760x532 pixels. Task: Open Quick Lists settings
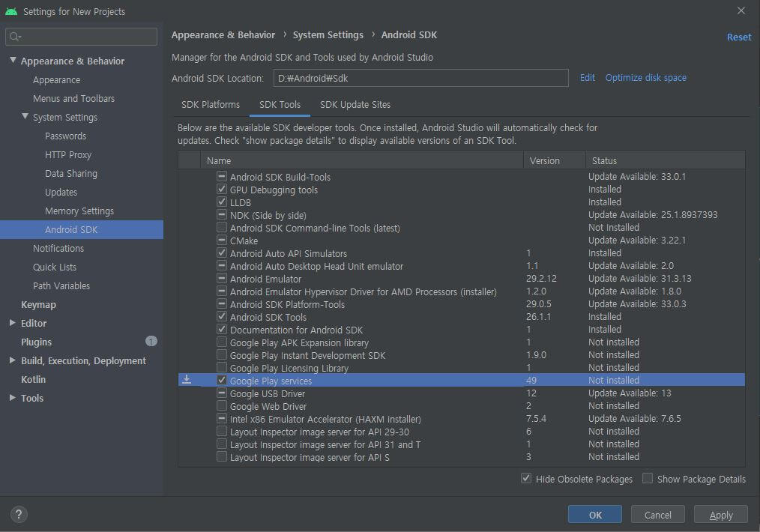(54, 267)
